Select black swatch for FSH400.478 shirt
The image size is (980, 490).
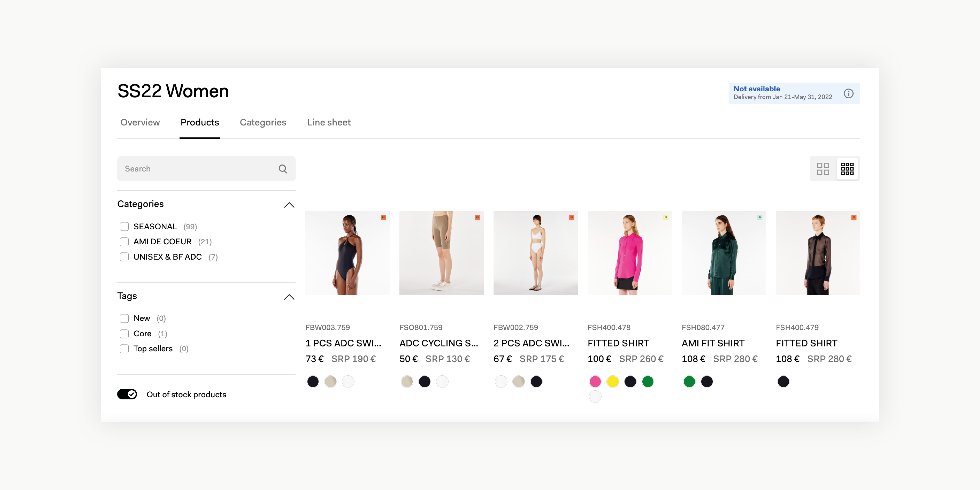point(630,381)
